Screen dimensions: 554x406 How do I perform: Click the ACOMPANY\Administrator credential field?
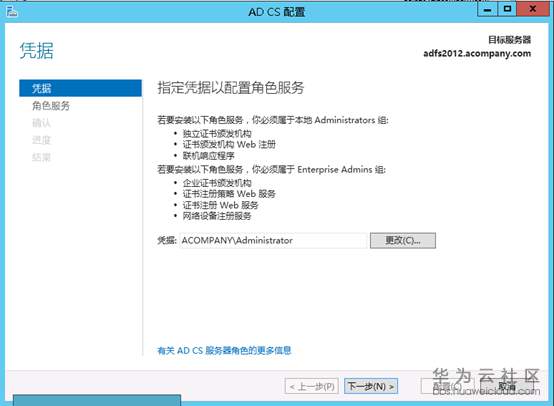(274, 241)
